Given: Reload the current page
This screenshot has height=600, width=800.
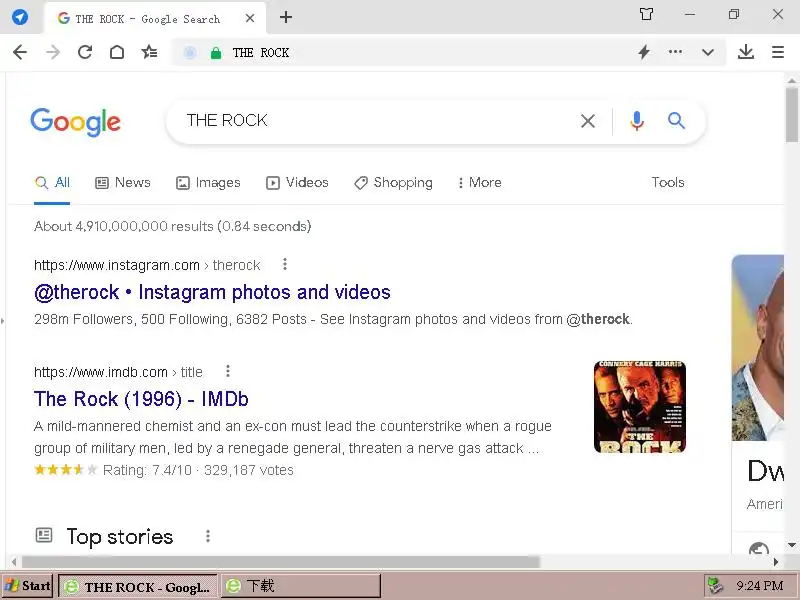Looking at the screenshot, I should (x=85, y=52).
